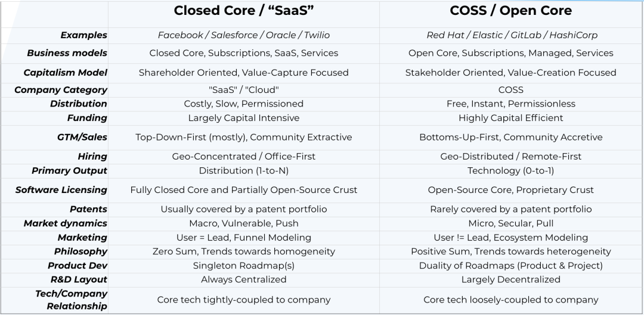Click the "Red Hat / Elastic / GitLab / HashiCorp" cell
This screenshot has width=644, height=315.
pyautogui.click(x=511, y=35)
